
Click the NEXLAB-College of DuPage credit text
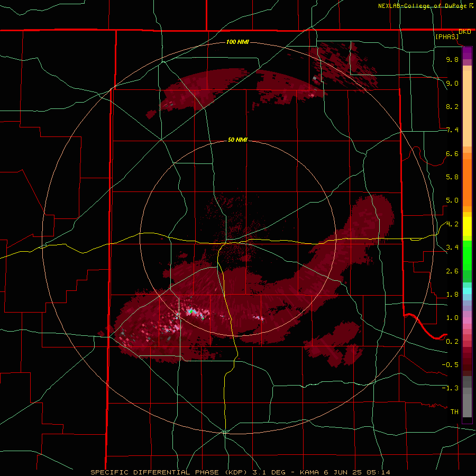422,6
